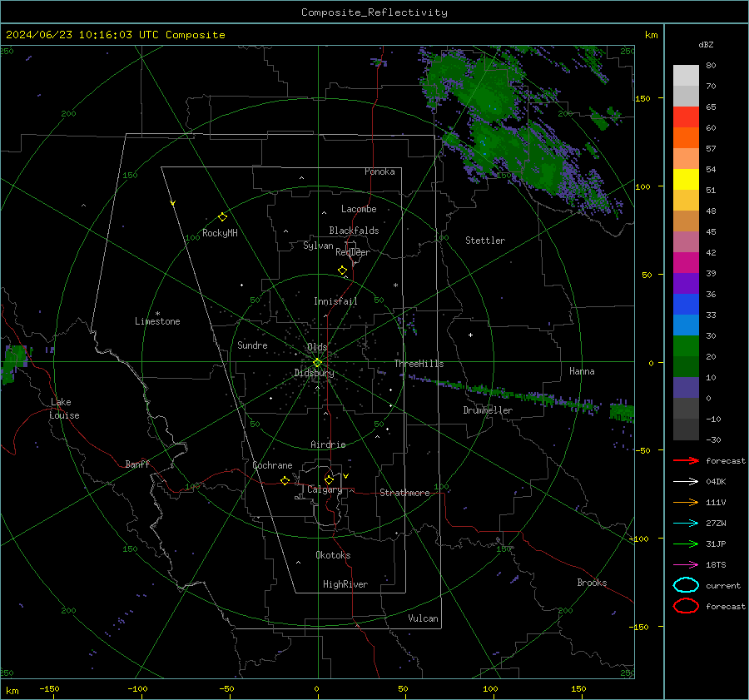
Task: Pick the blue 36 dBZ color swatch
Action: click(x=686, y=305)
